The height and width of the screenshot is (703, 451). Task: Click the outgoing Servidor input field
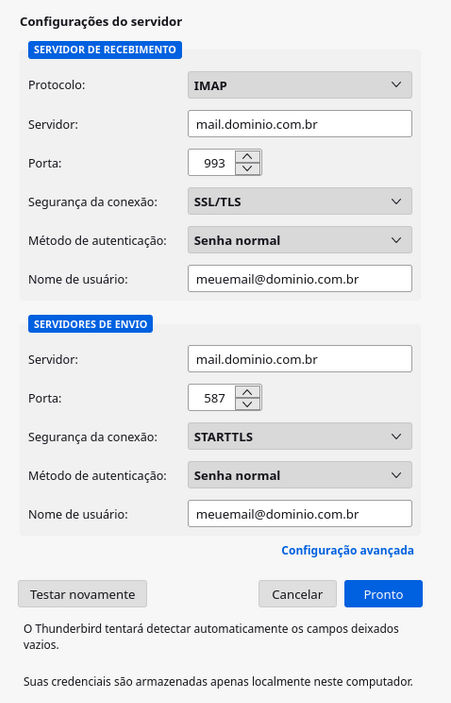click(299, 359)
